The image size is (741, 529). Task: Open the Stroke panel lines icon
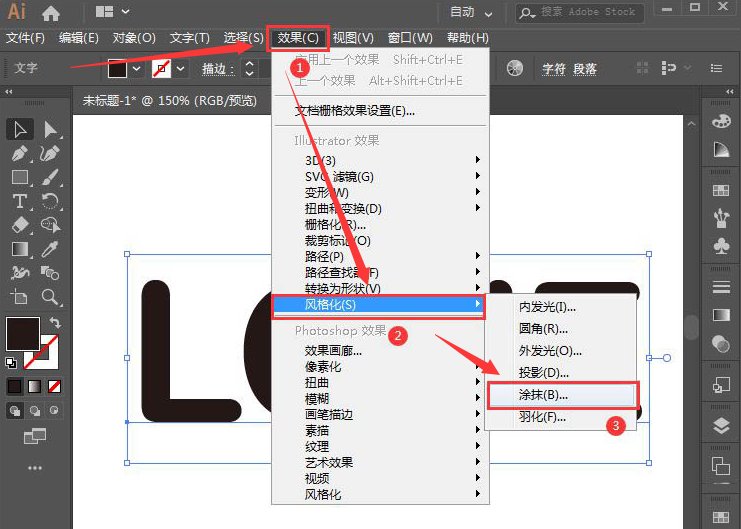coord(721,287)
